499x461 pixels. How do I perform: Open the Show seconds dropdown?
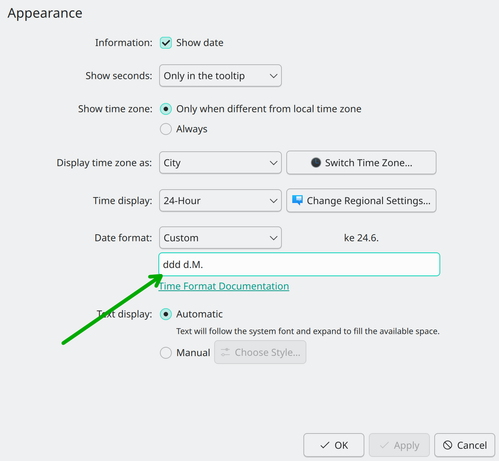click(x=220, y=76)
